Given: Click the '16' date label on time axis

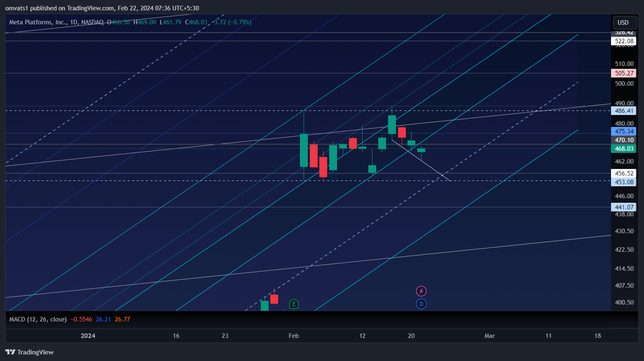Looking at the screenshot, I should pyautogui.click(x=176, y=336).
